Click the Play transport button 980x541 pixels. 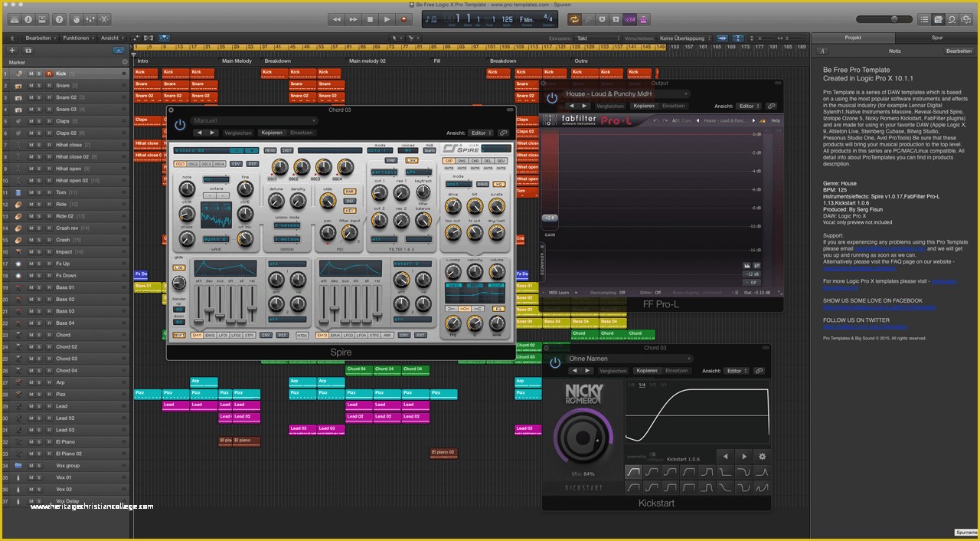click(x=387, y=19)
